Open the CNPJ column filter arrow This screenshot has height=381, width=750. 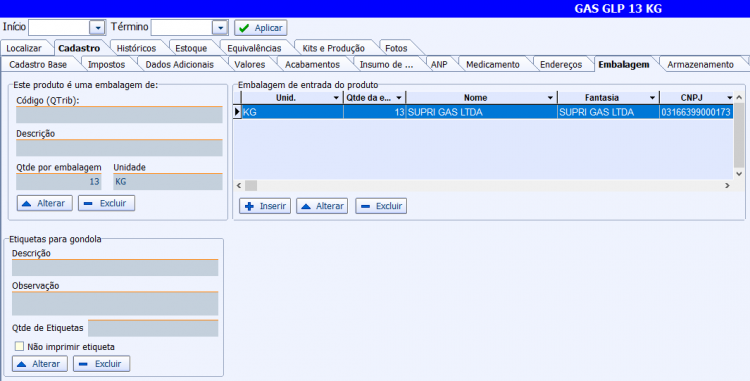(729, 98)
